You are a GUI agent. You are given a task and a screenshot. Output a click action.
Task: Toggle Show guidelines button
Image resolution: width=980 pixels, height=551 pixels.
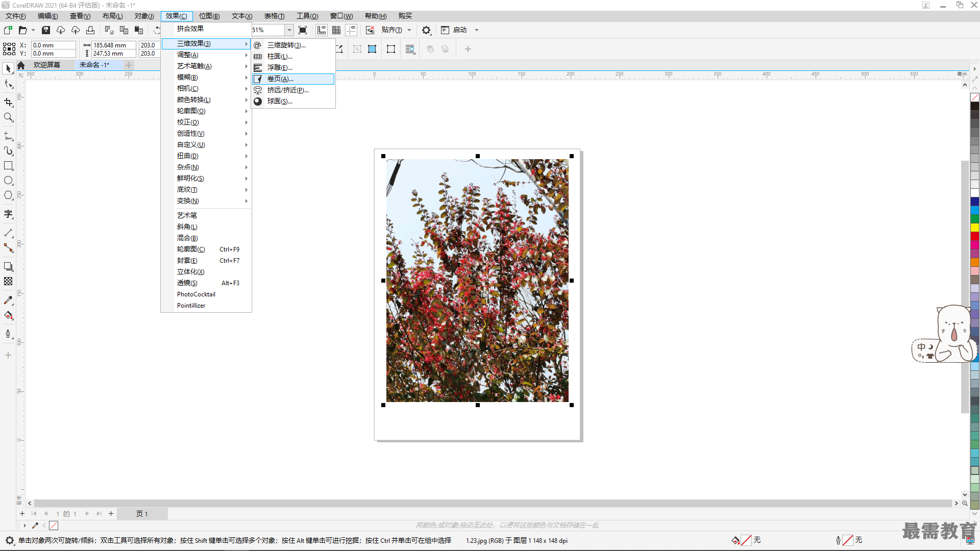tap(352, 30)
